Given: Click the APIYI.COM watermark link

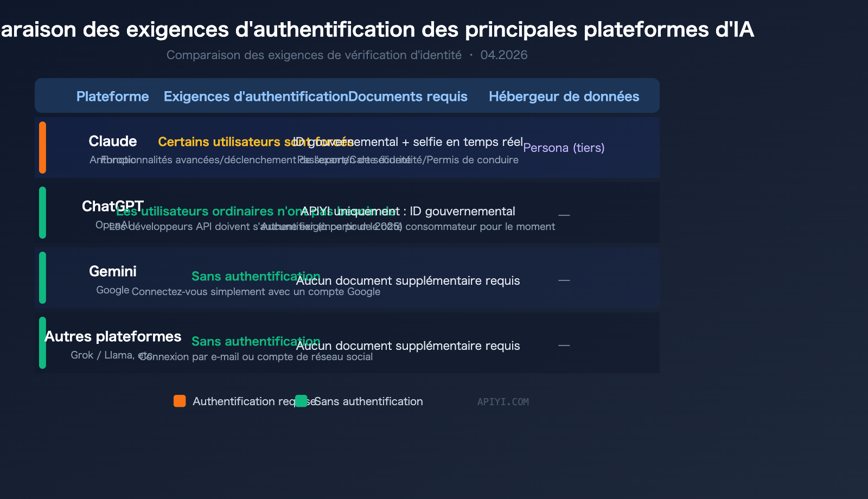Looking at the screenshot, I should (x=503, y=401).
